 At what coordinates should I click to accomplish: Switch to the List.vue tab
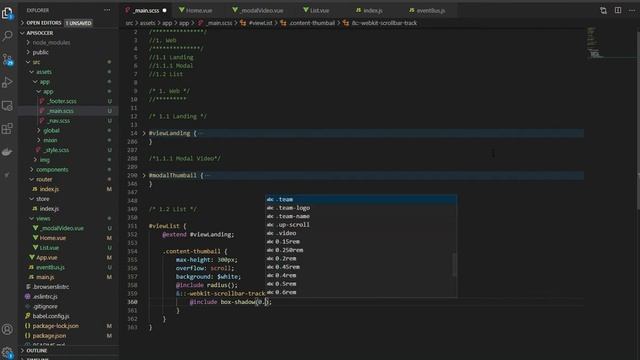[319, 11]
